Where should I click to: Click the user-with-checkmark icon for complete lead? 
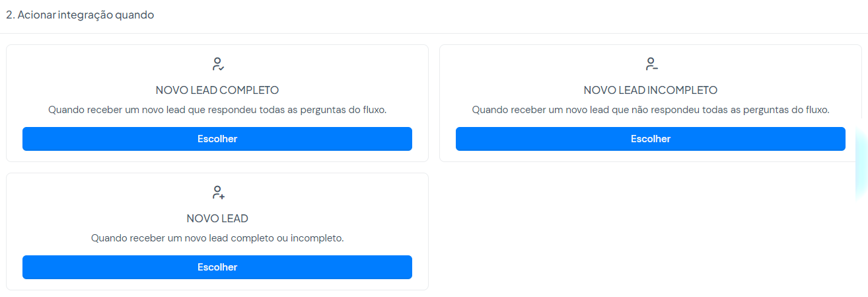[x=218, y=64]
